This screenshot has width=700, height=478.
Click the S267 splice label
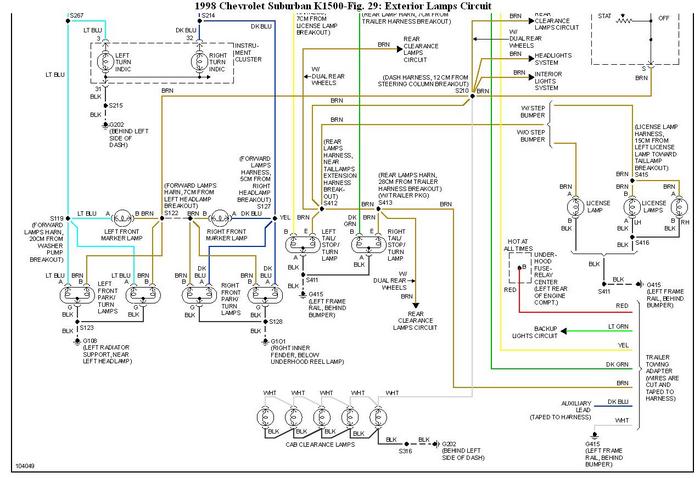[76, 16]
